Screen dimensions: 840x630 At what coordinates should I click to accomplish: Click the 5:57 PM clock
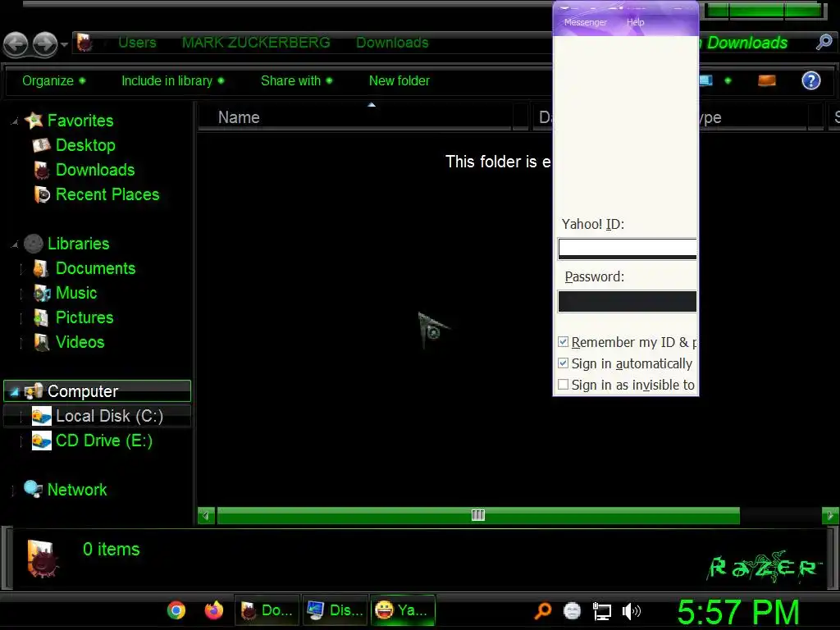[739, 612]
